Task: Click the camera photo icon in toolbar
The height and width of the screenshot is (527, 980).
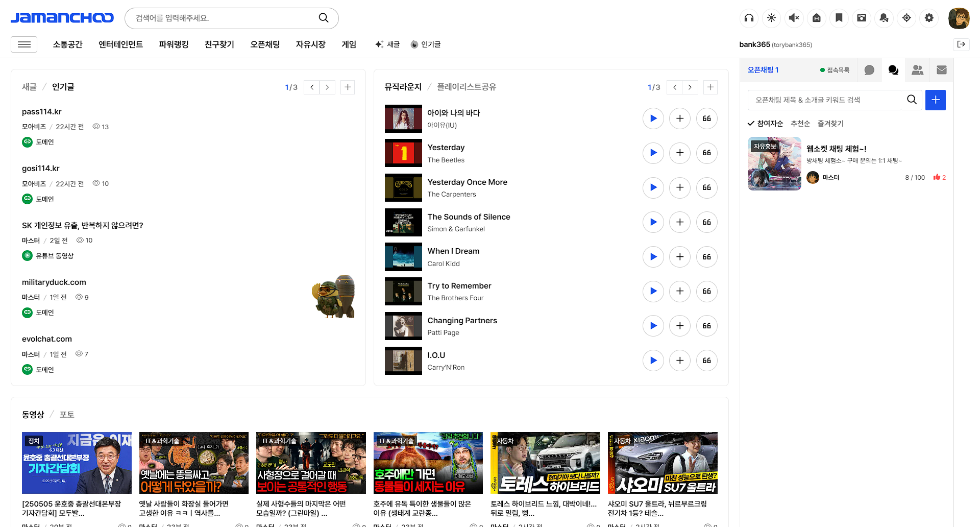Action: [x=861, y=18]
